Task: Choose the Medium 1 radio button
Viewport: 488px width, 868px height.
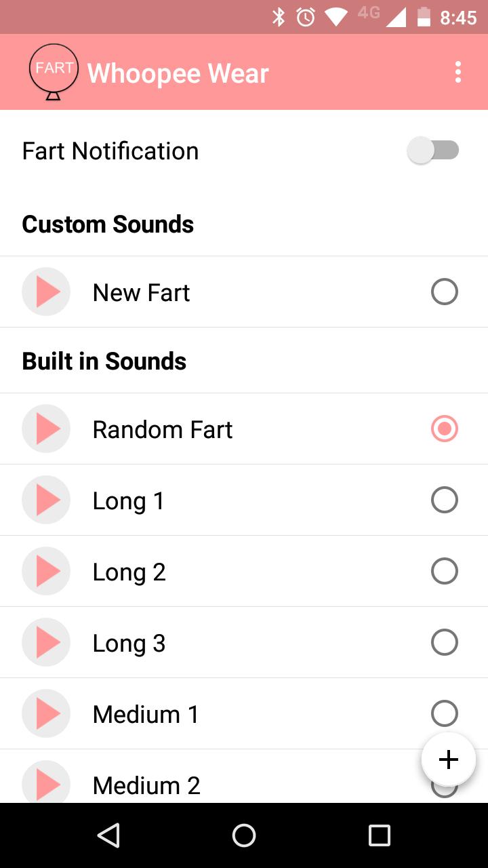Action: click(x=444, y=711)
